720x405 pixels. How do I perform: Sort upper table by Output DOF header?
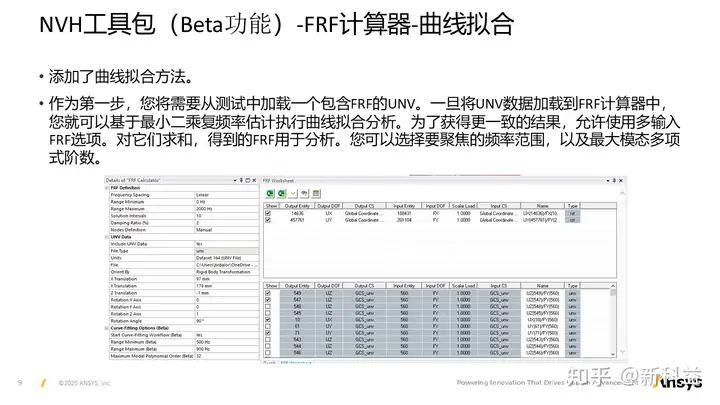click(328, 206)
